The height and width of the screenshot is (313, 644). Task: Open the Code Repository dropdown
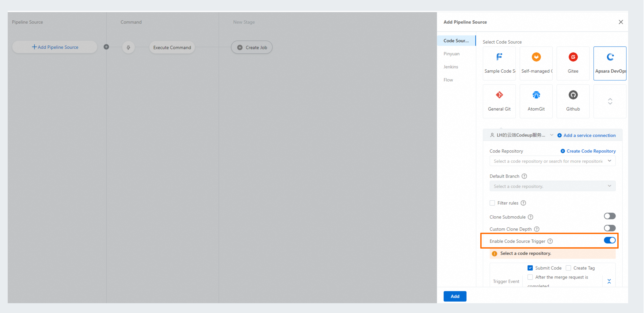pos(552,161)
